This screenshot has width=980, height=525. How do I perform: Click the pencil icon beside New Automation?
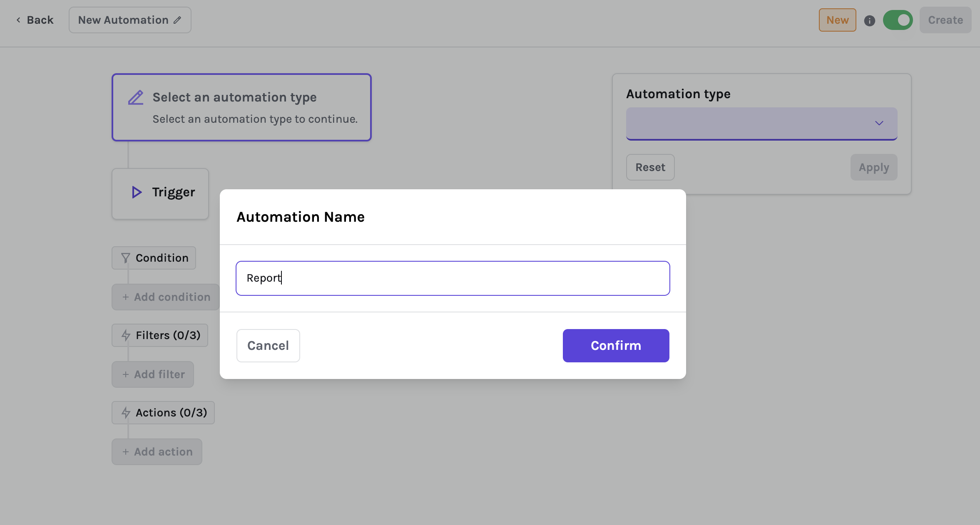[177, 20]
